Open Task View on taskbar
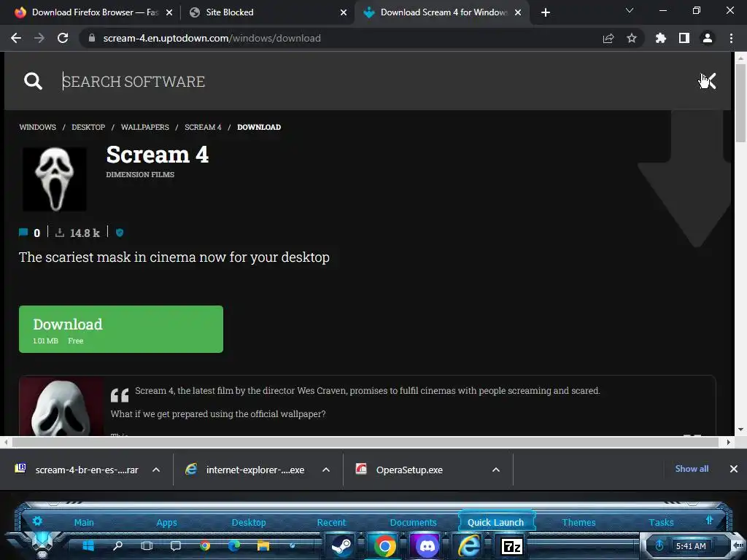 (147, 545)
